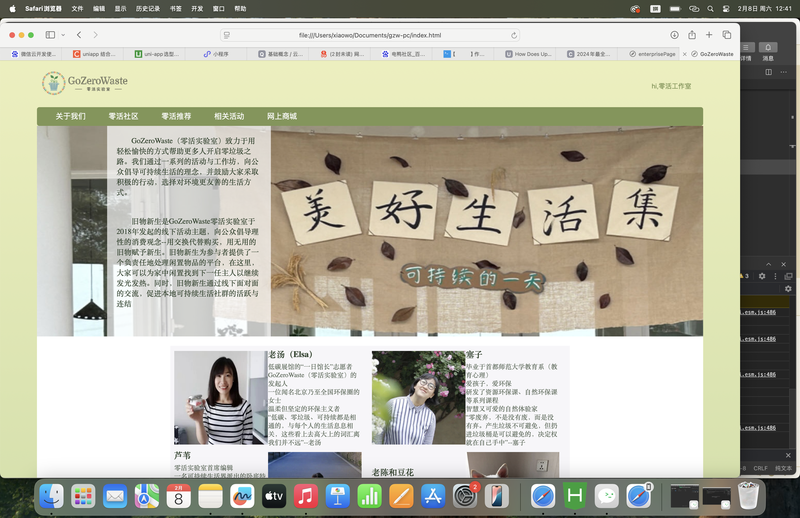This screenshot has width=800, height=518.
Task: Open System Settings from the Dock
Action: [x=465, y=496]
